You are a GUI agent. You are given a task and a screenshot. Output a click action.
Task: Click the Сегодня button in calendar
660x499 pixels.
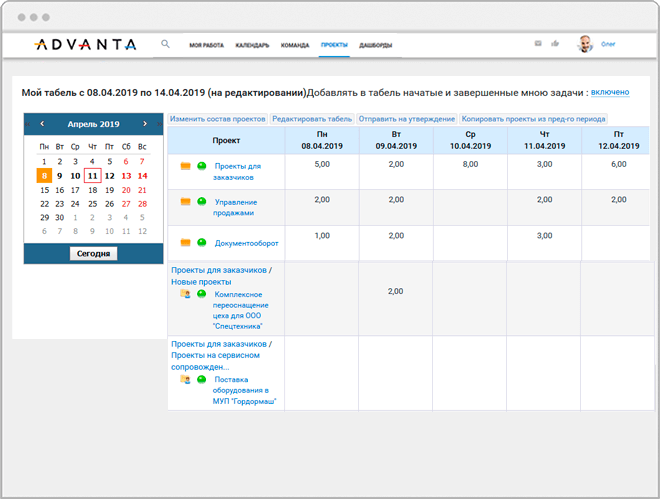coord(93,254)
